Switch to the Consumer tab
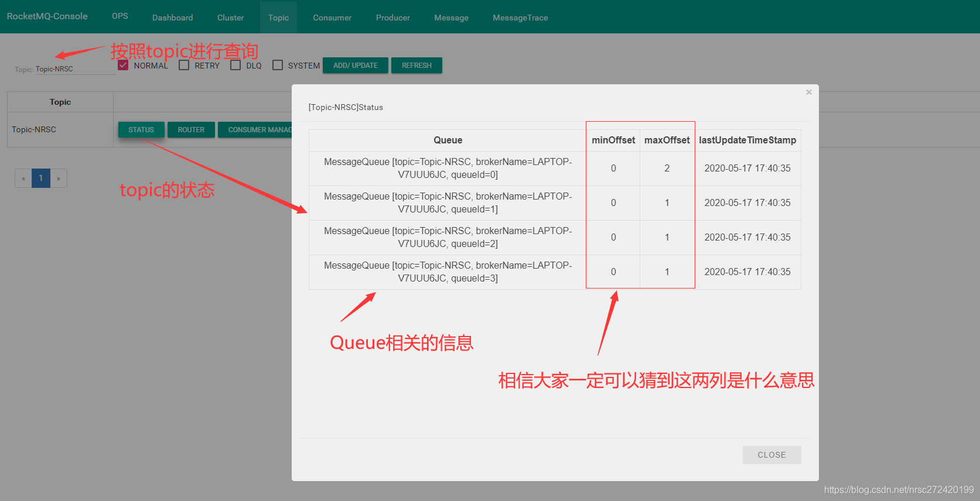The image size is (980, 501). click(x=332, y=18)
